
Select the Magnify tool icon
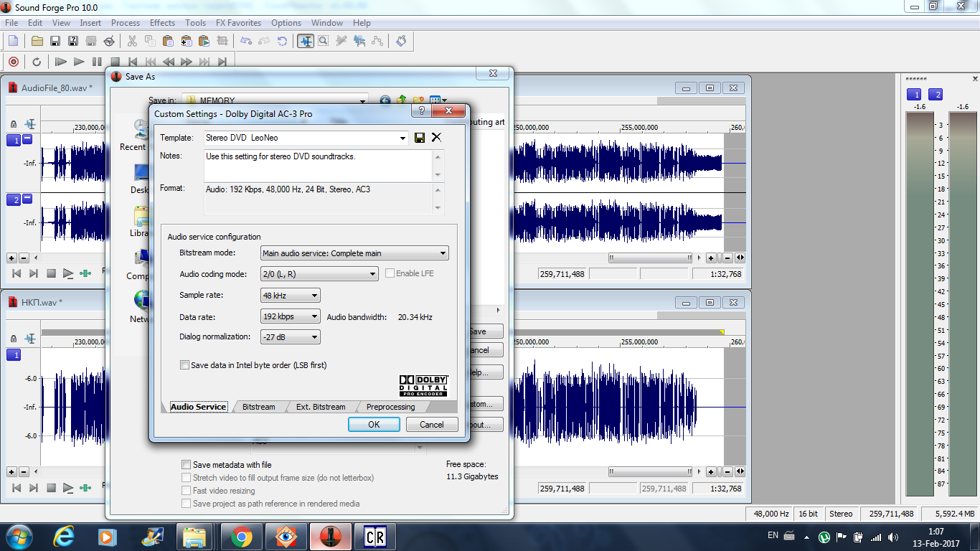coord(324,41)
